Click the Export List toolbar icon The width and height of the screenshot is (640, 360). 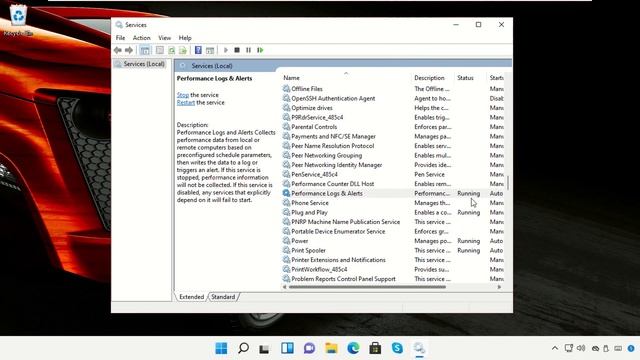point(183,50)
